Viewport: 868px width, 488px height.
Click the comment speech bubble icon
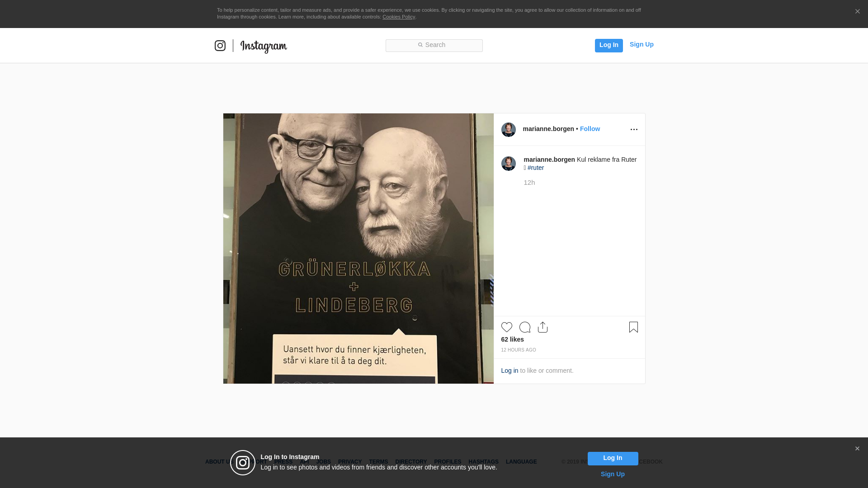pyautogui.click(x=525, y=327)
